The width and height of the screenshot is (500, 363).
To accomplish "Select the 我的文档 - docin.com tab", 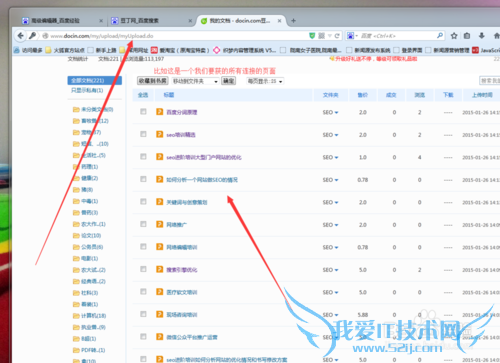I will [x=241, y=21].
